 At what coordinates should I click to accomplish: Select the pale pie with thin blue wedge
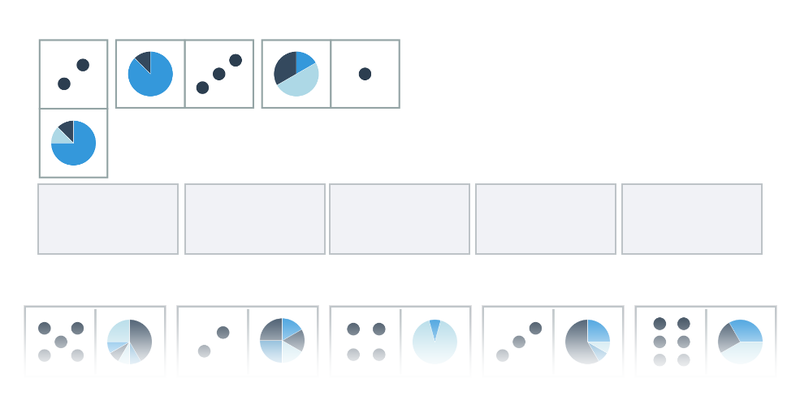(x=435, y=341)
